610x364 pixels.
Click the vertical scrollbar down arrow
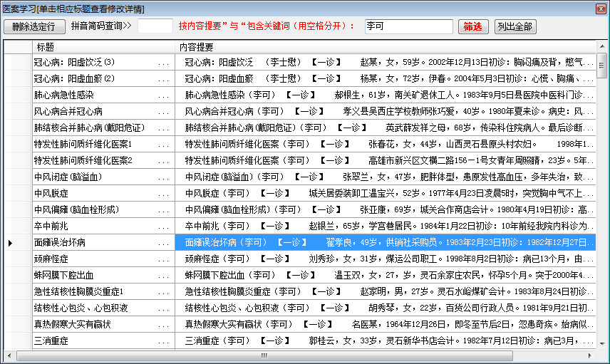click(x=601, y=343)
